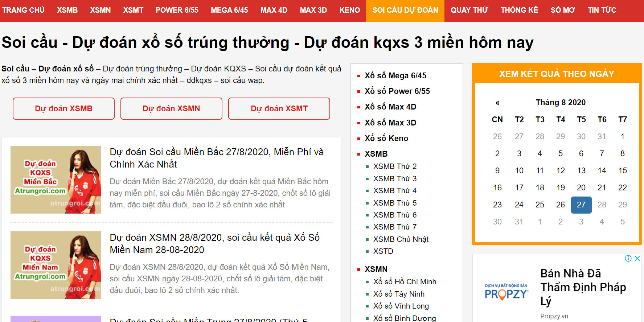Screen dimensions: 644x322
Task: Go to previous month in calendar
Action: coord(497,103)
